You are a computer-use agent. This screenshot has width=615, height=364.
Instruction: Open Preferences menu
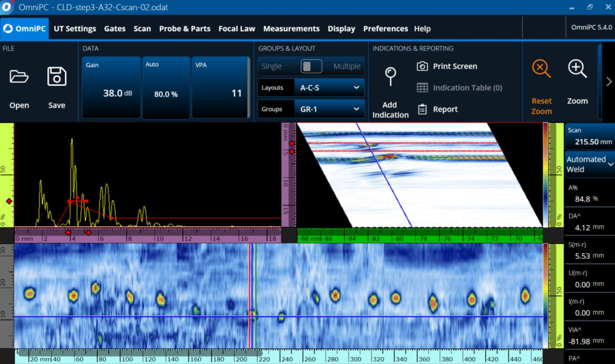(x=385, y=28)
